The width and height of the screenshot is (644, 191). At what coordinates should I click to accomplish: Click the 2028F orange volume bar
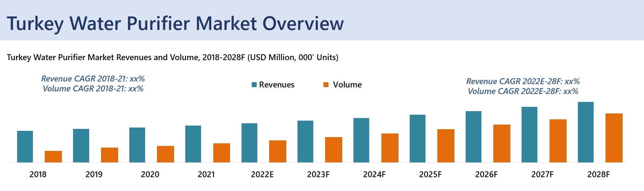point(614,138)
